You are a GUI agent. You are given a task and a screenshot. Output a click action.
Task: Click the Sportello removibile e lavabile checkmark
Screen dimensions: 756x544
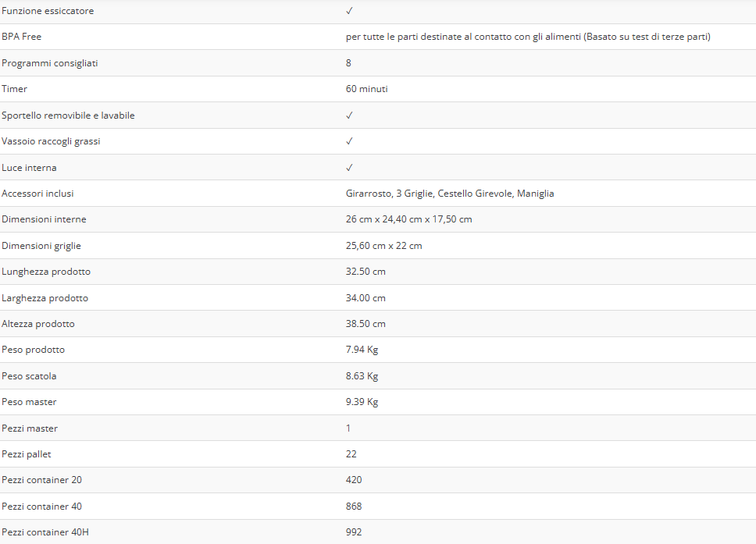click(x=349, y=116)
